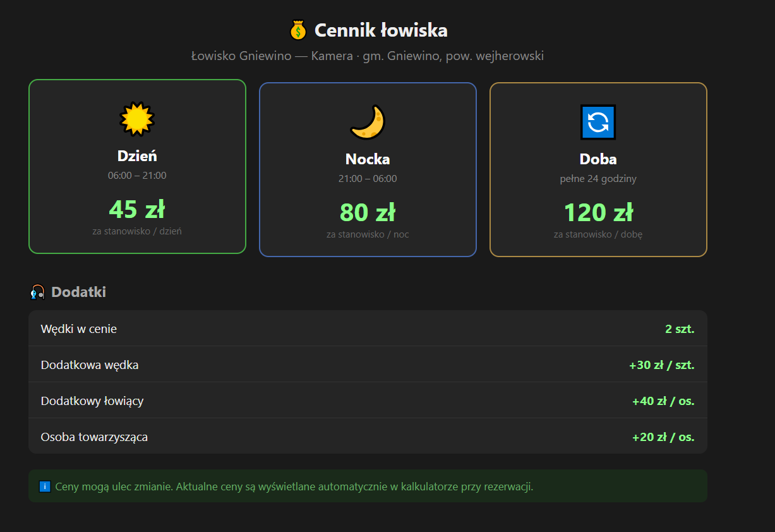775x532 pixels.
Task: Select the Doba pricing card title
Action: point(598,159)
